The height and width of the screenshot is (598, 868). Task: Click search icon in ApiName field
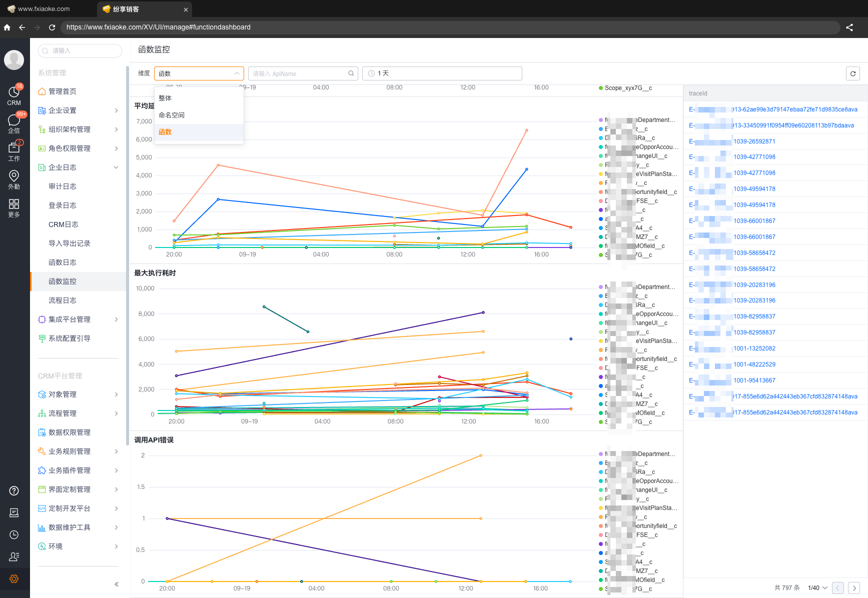[x=351, y=73]
